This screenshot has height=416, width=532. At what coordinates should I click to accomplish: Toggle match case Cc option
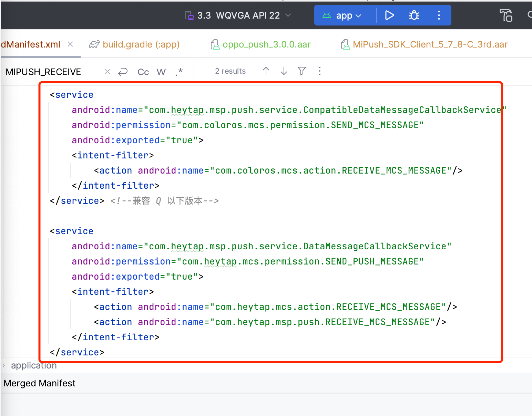pos(143,72)
